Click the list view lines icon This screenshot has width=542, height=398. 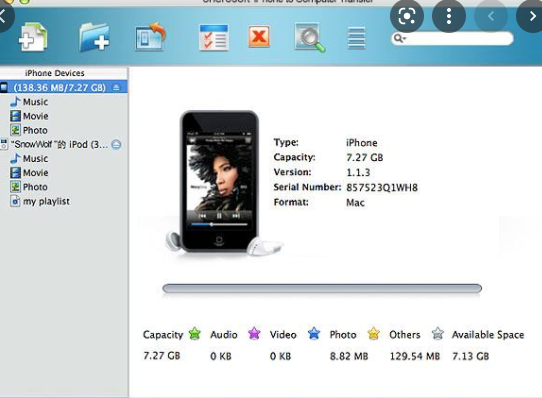coord(356,38)
